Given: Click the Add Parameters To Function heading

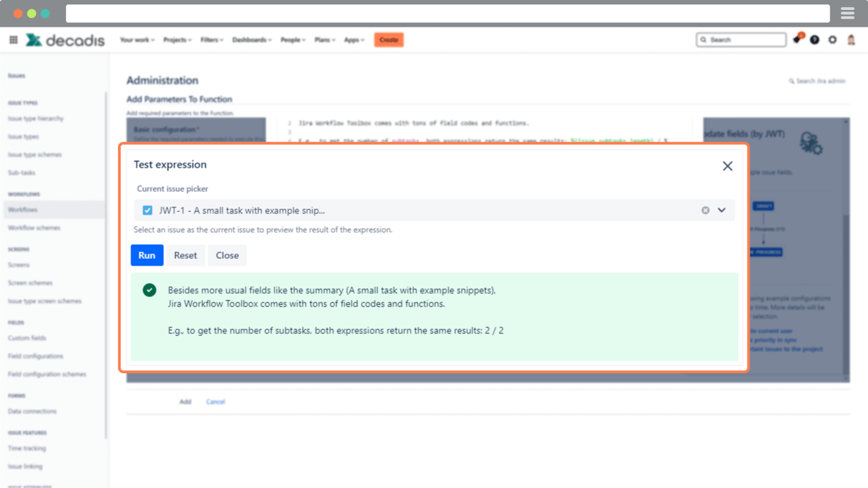Looking at the screenshot, I should (179, 99).
